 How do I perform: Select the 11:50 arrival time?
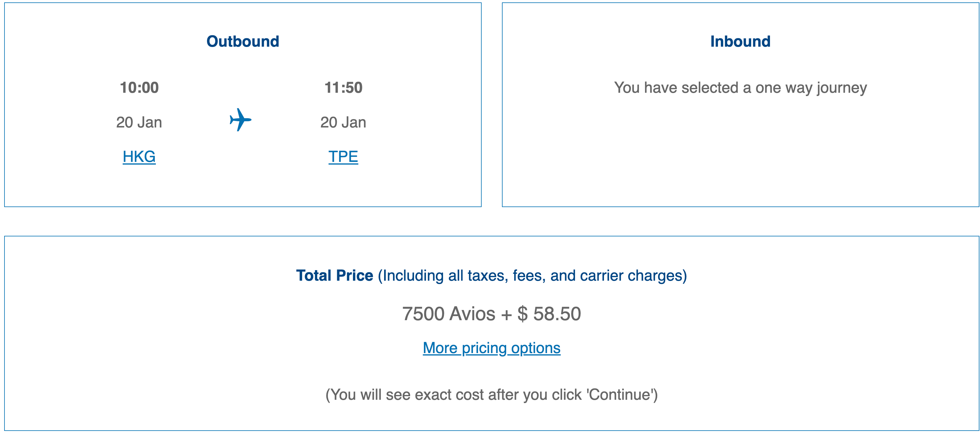click(343, 87)
